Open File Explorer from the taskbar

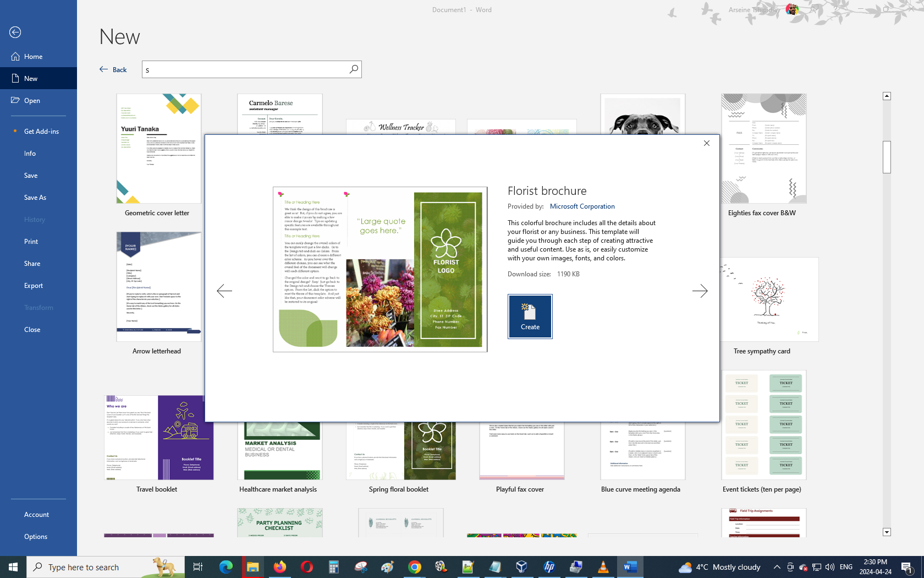click(252, 567)
